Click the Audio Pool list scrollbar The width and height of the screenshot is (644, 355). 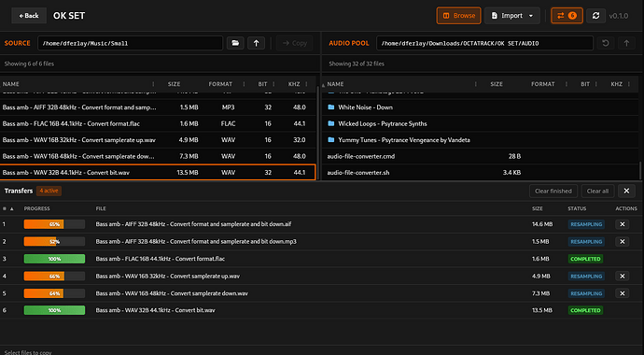(640, 171)
